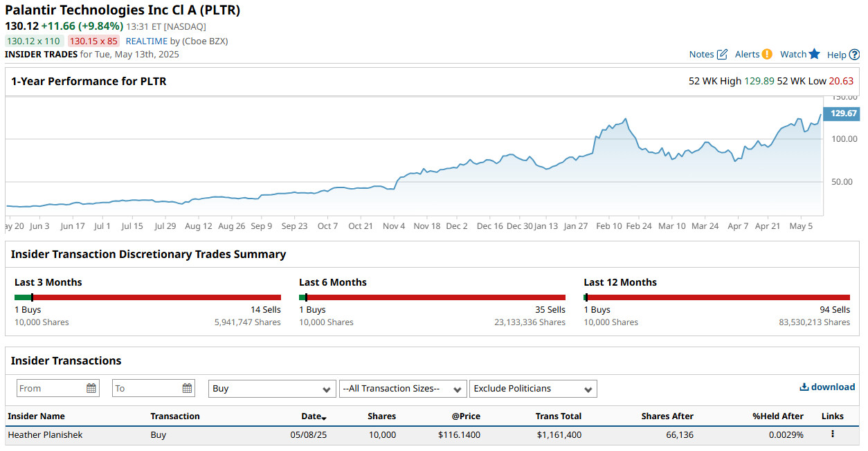Viewport: 868px width, 451px height.
Task: Click the download link text
Action: tap(833, 387)
